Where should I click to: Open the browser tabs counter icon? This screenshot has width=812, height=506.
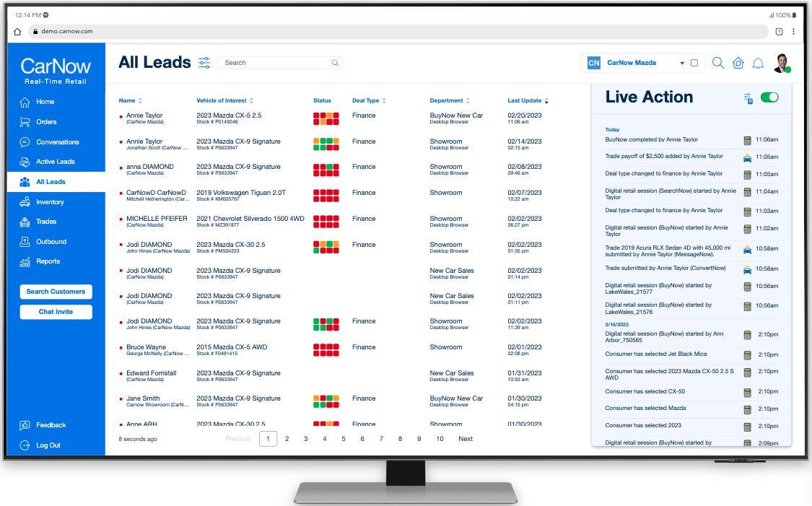pos(779,32)
